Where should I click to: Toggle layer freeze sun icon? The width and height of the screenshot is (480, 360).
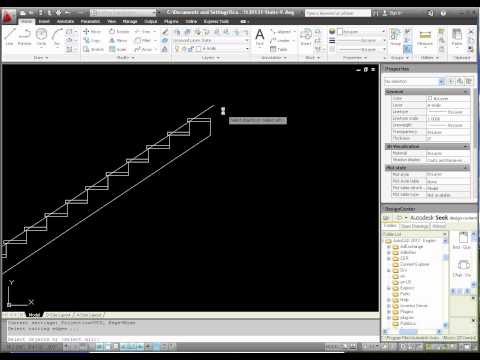tap(184, 49)
